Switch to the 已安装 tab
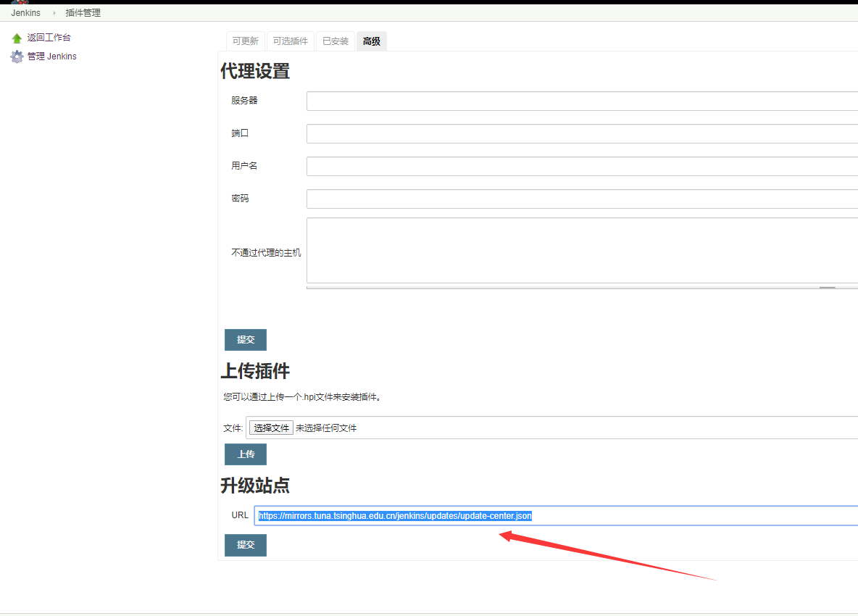The height and width of the screenshot is (616, 858). [336, 41]
